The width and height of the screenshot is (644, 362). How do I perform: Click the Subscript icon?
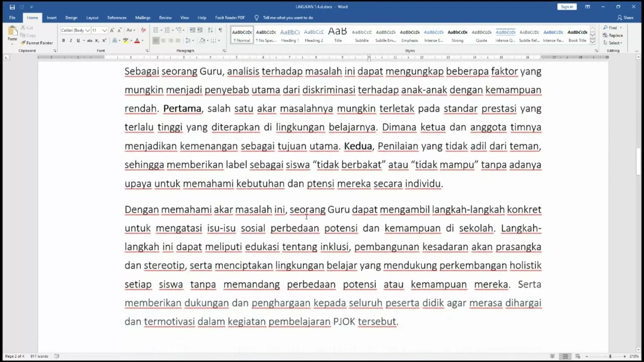point(97,40)
